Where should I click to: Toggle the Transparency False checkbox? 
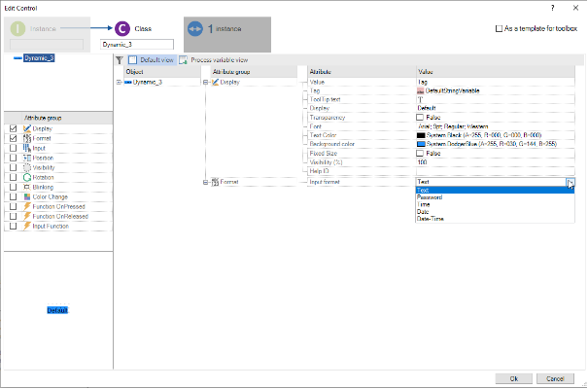[420, 118]
